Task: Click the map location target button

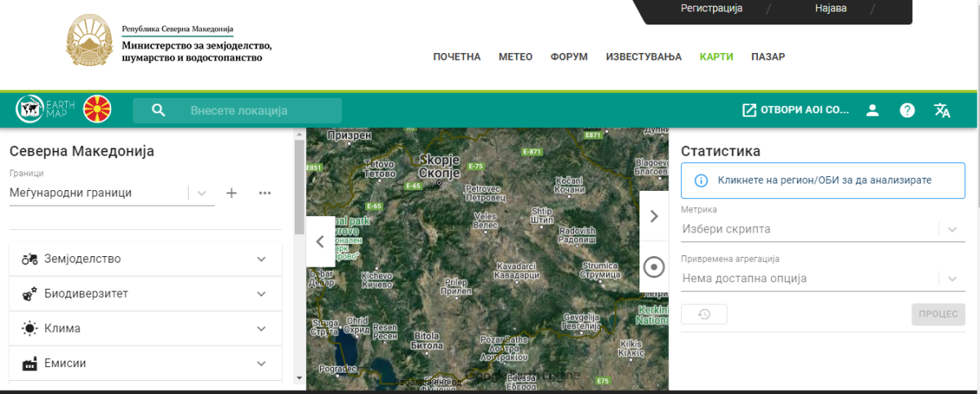Action: coord(653,267)
